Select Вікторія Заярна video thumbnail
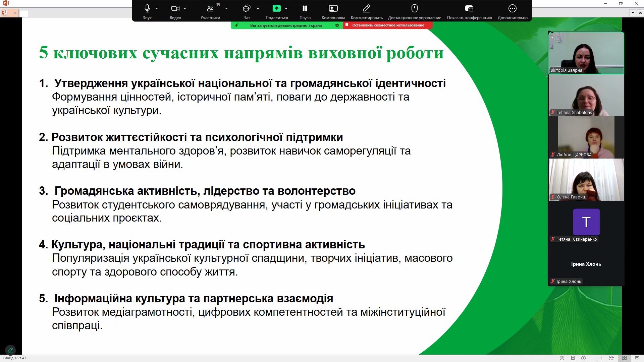Viewport: 644px width, 362px height. tap(586, 53)
